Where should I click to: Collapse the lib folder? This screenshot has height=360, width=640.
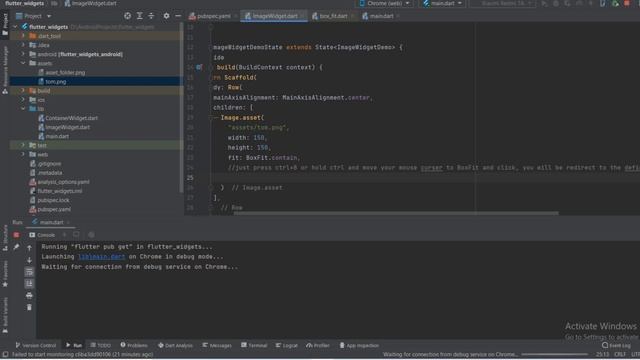(x=23, y=109)
